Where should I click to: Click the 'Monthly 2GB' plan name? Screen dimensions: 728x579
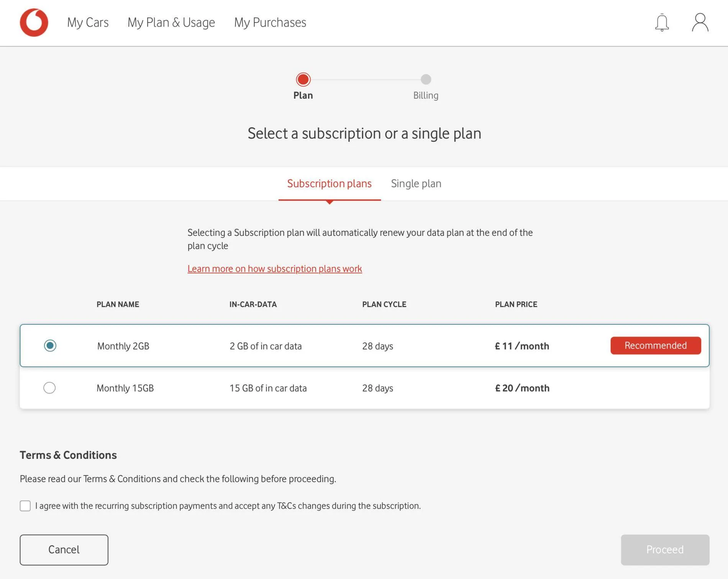pyautogui.click(x=123, y=346)
